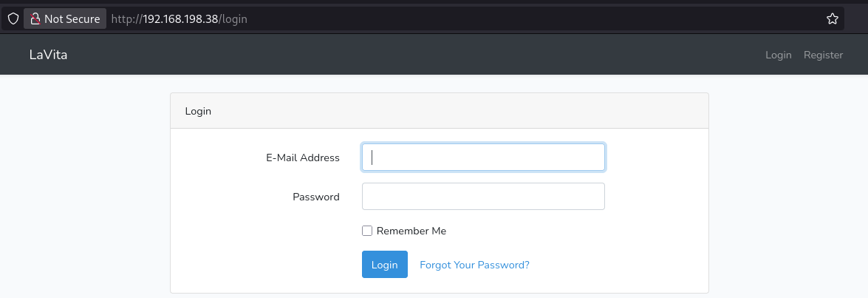Go to the LaVita brand home link
Viewport: 868px width, 298px height.
(48, 55)
